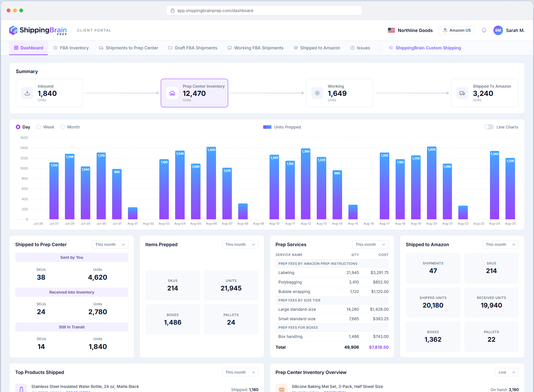Click the browser address lock icon
The height and width of the screenshot is (392, 534).
point(173,10)
